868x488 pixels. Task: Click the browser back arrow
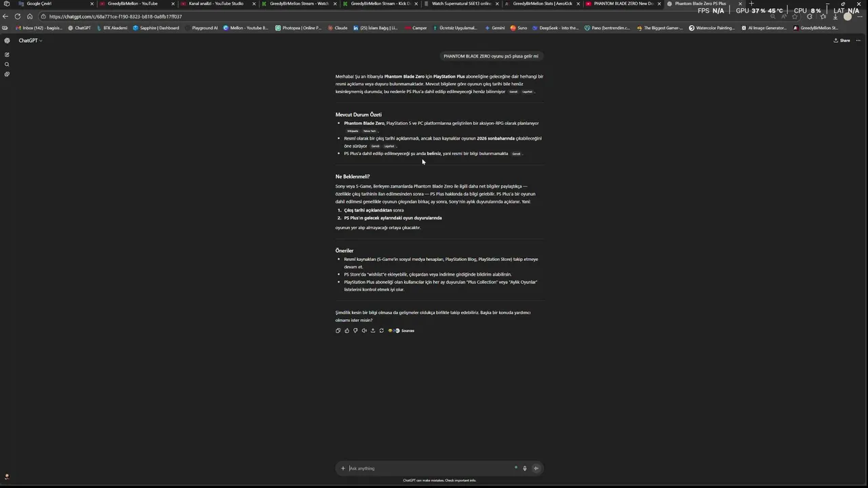5,16
